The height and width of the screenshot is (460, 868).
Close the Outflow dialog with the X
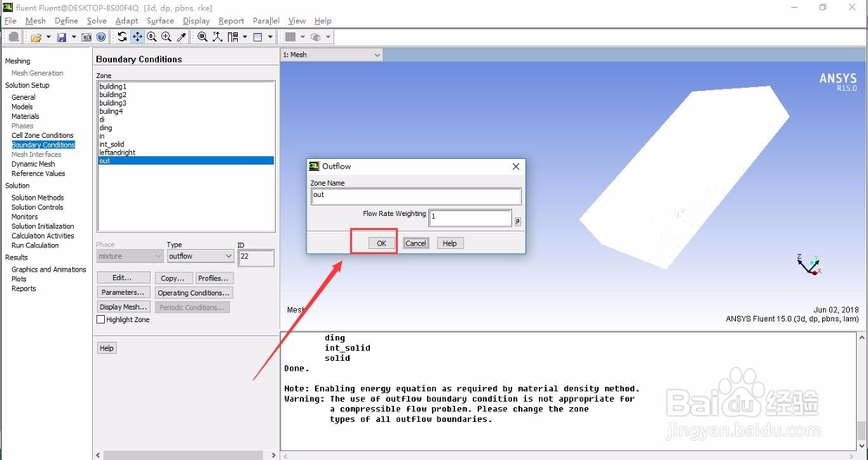pos(516,166)
